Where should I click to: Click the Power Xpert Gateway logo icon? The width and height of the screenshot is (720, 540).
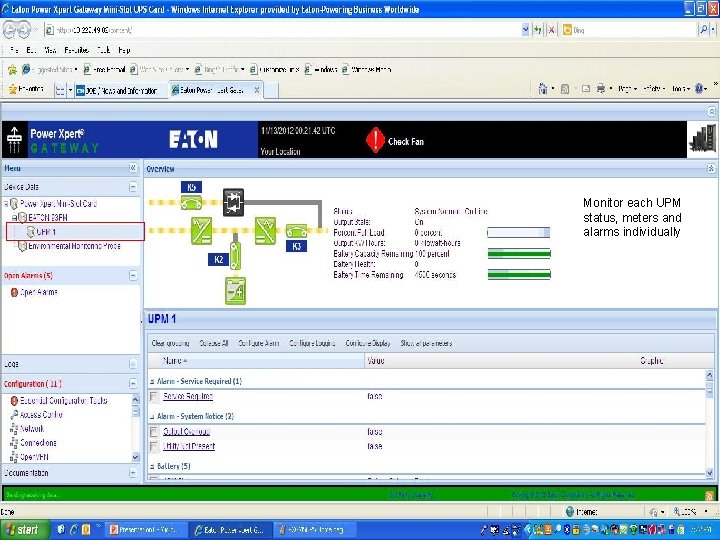[x=14, y=140]
